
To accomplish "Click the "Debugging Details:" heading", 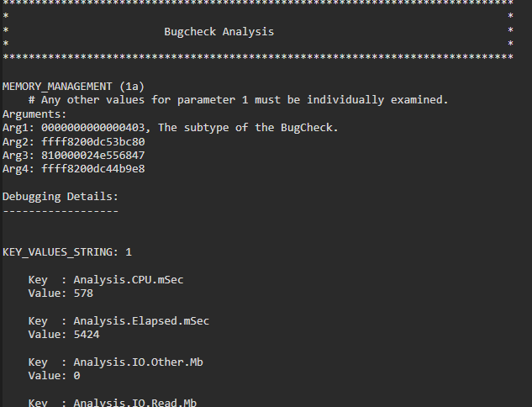I will tap(61, 197).
